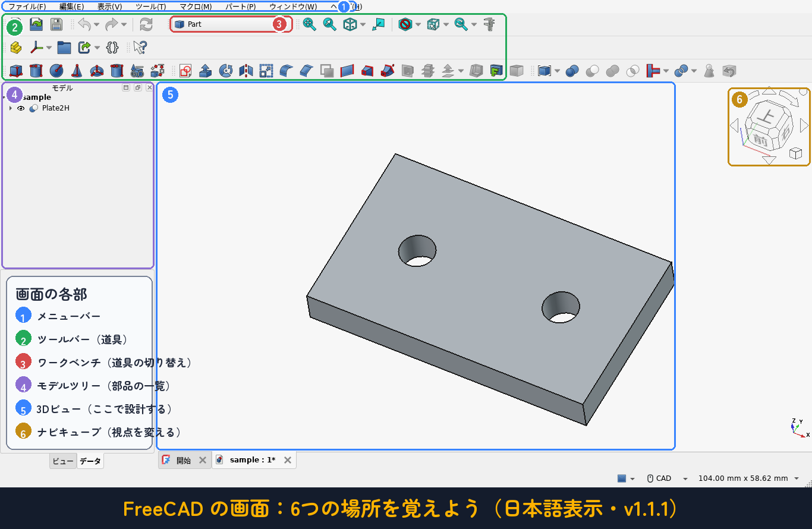Open the Sweep tool
This screenshot has height=529, width=812.
click(x=387, y=71)
